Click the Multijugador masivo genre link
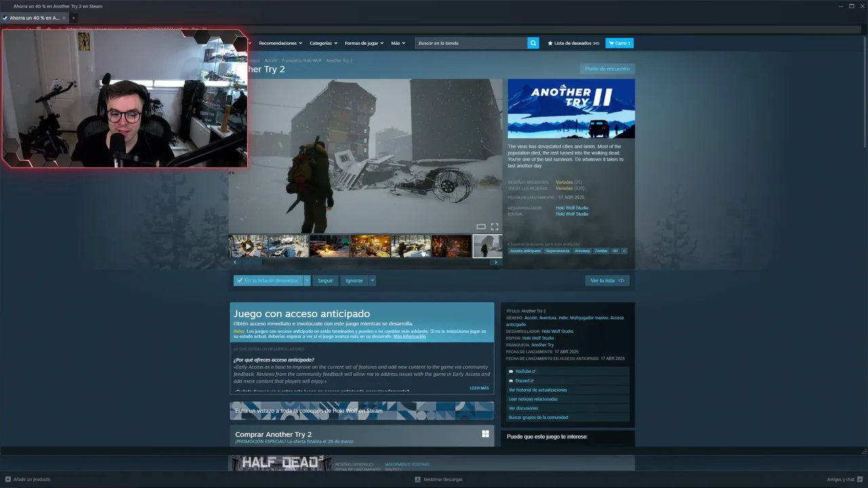This screenshot has width=868, height=488. (589, 318)
